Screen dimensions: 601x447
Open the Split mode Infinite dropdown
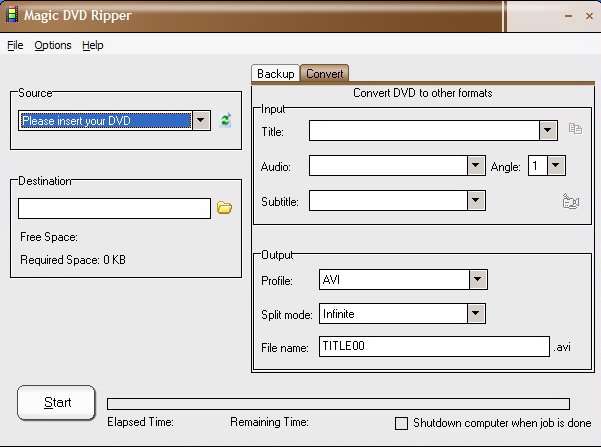pos(476,314)
